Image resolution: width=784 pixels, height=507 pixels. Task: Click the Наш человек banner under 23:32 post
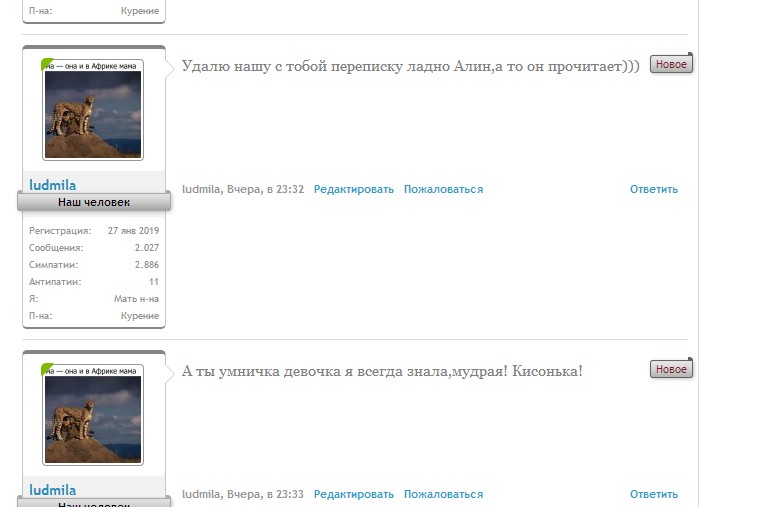tap(94, 202)
